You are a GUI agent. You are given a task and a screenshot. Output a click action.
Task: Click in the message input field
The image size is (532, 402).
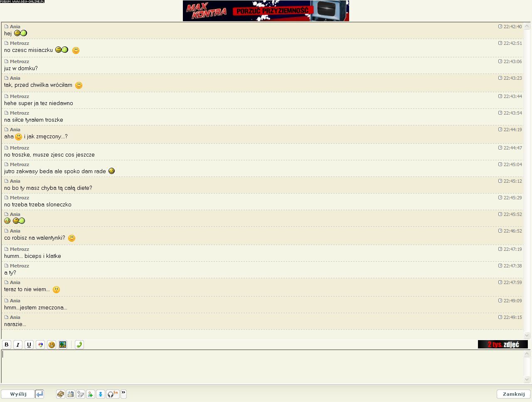coord(262,366)
